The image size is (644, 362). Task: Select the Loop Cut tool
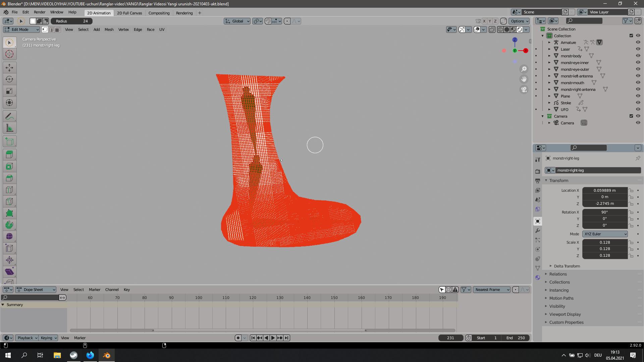[9, 190]
